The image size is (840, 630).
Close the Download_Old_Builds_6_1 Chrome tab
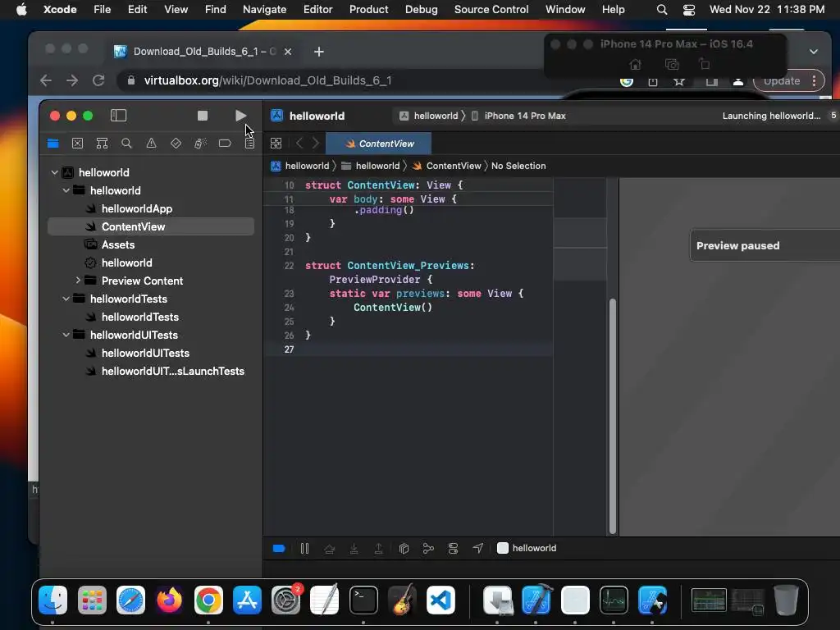point(288,52)
